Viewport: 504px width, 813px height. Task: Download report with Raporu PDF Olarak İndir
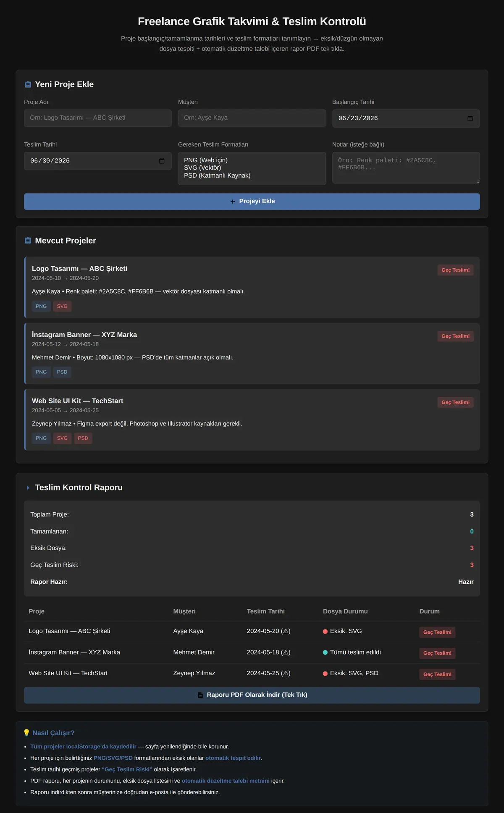(x=252, y=695)
